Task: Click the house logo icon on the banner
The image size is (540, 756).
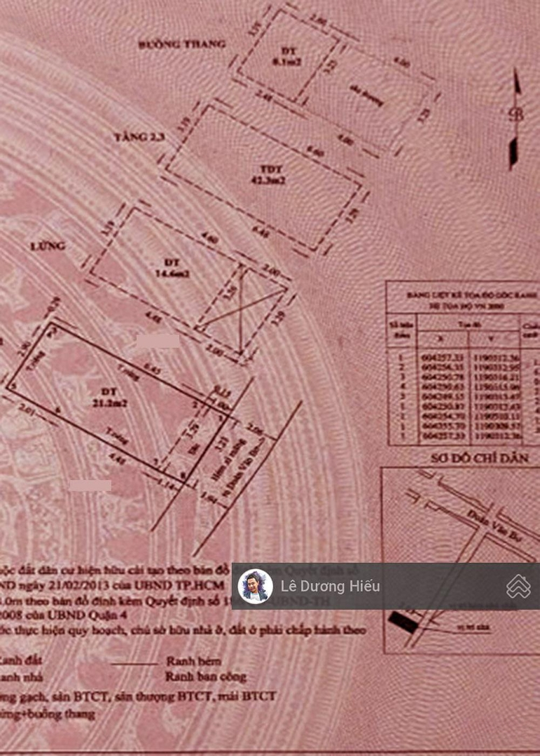Action: click(518, 586)
